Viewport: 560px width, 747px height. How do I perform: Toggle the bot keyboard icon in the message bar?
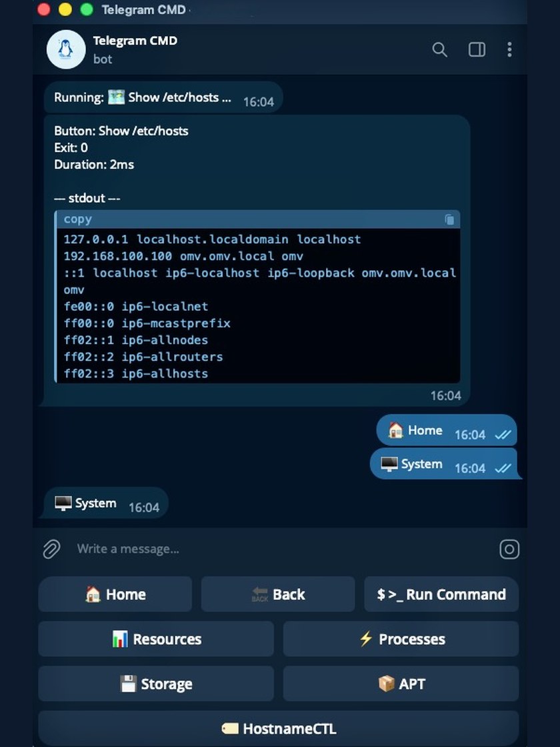tap(509, 549)
